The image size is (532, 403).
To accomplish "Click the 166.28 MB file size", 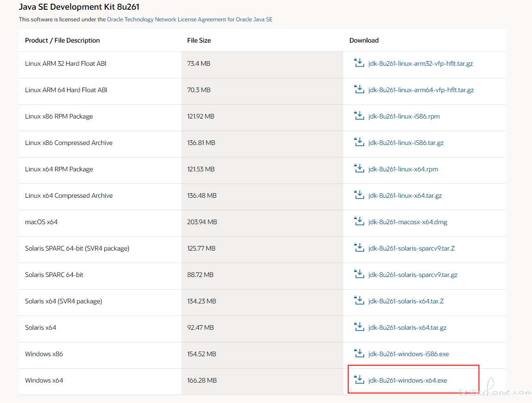I will coord(202,381).
